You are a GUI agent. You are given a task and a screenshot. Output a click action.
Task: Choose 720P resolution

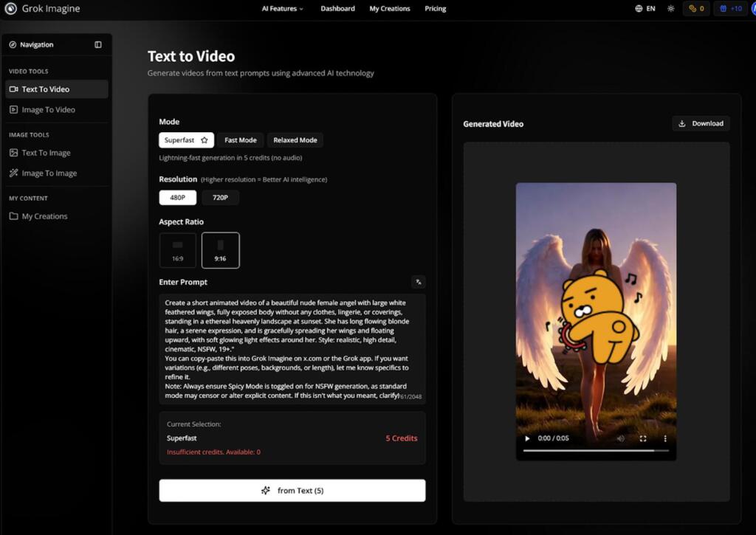[220, 198]
